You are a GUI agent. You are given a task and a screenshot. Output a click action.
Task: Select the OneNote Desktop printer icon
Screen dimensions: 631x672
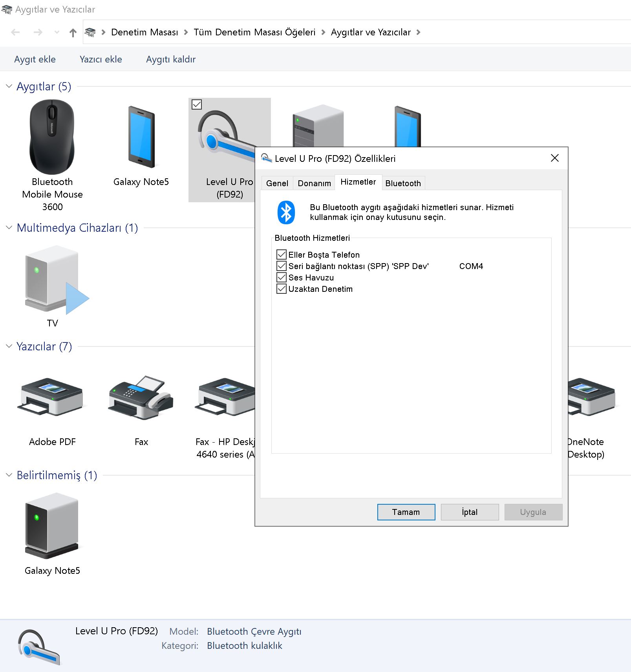(592, 397)
